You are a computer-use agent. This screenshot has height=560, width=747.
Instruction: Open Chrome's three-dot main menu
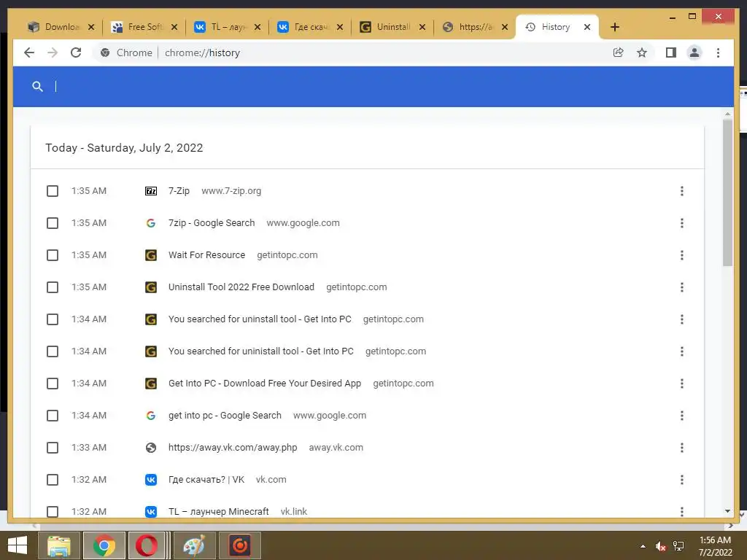[718, 52]
